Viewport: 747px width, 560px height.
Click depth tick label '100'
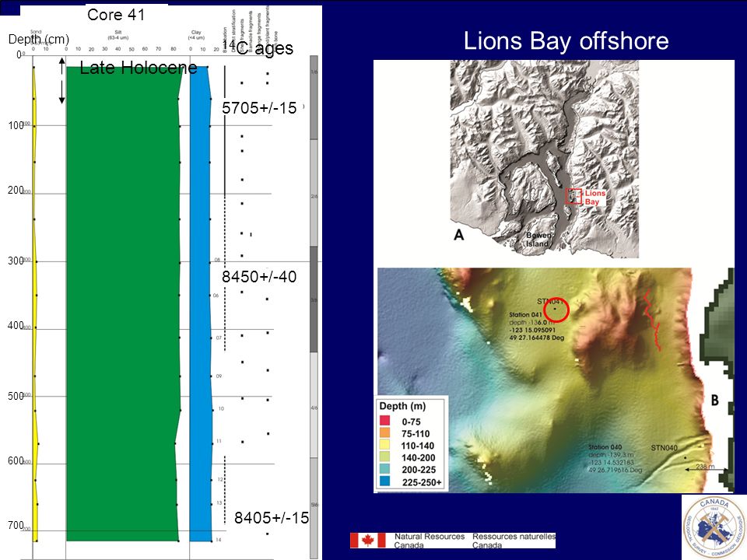point(16,125)
